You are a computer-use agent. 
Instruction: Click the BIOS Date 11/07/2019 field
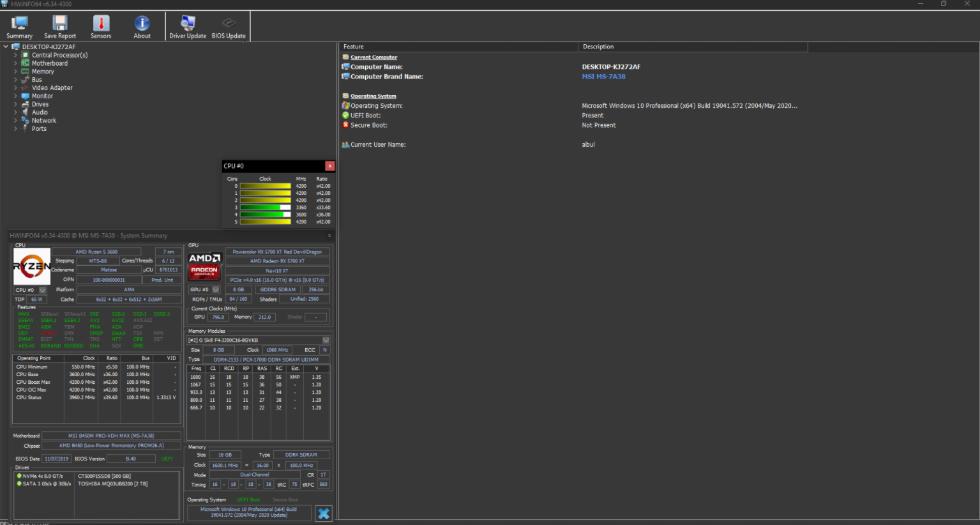point(56,459)
